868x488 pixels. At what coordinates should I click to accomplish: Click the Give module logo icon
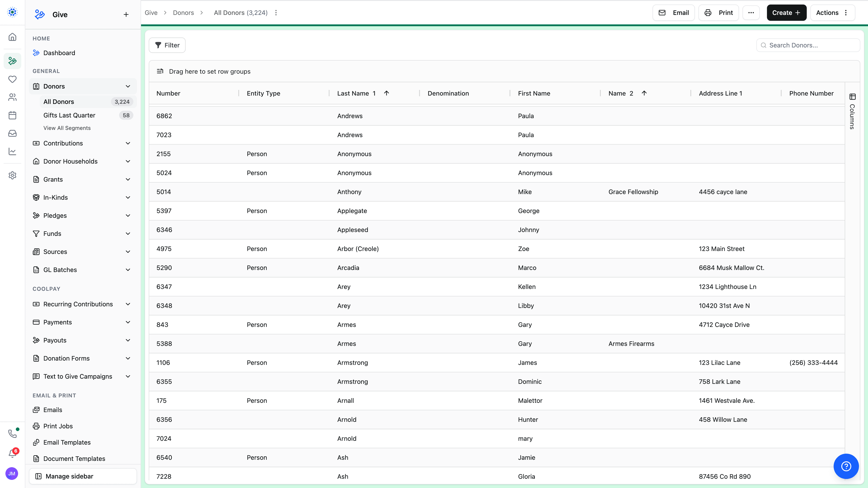coord(40,14)
